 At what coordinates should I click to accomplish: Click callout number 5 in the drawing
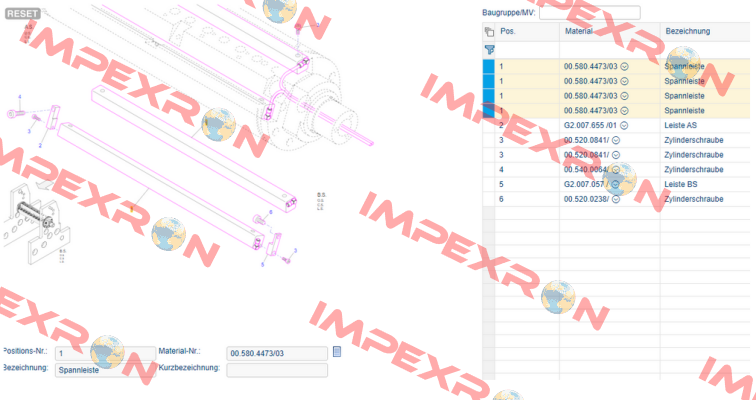[263, 265]
